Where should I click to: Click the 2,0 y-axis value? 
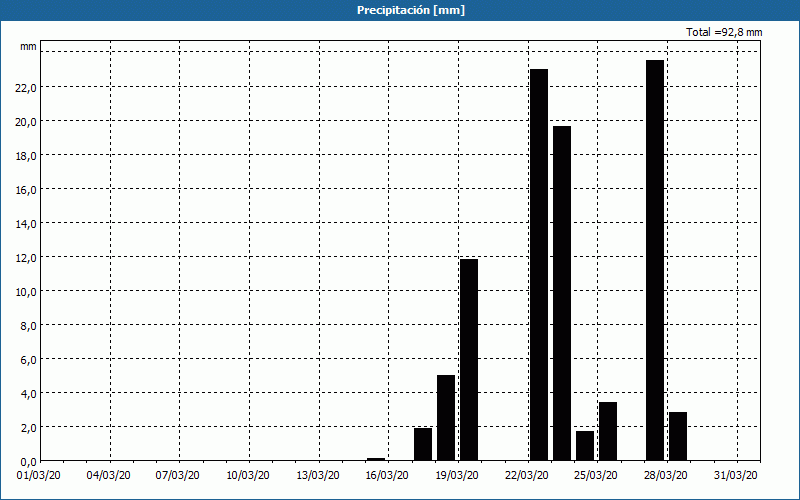[x=28, y=428]
